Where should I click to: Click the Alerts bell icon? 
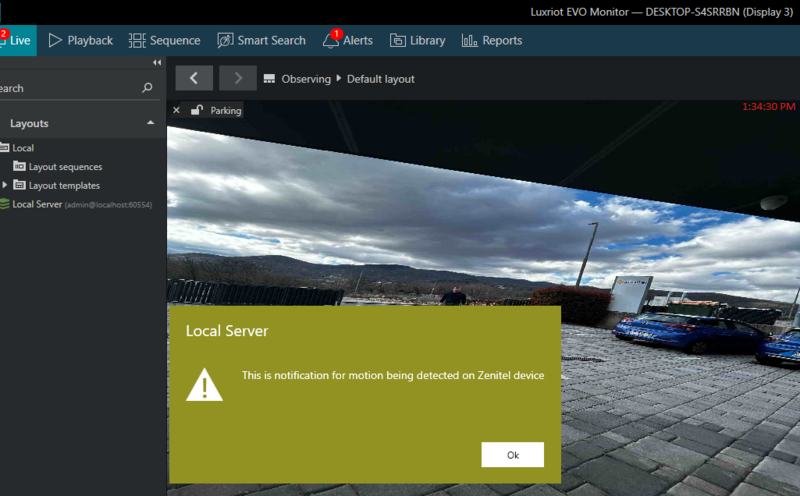coord(330,41)
